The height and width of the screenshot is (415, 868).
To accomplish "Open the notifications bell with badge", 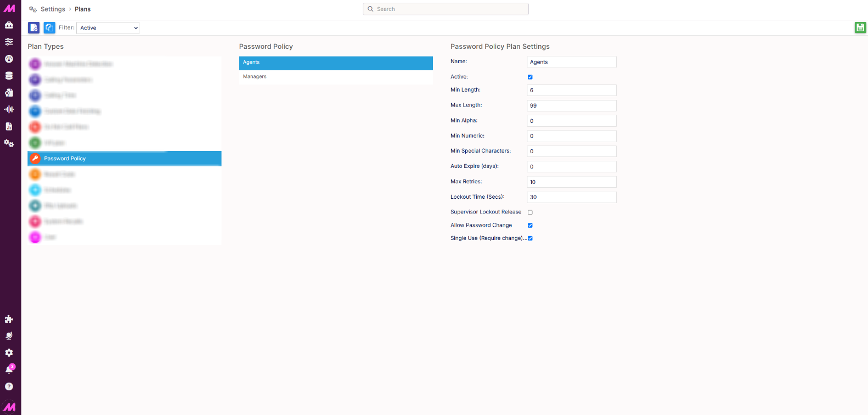I will tap(9, 369).
